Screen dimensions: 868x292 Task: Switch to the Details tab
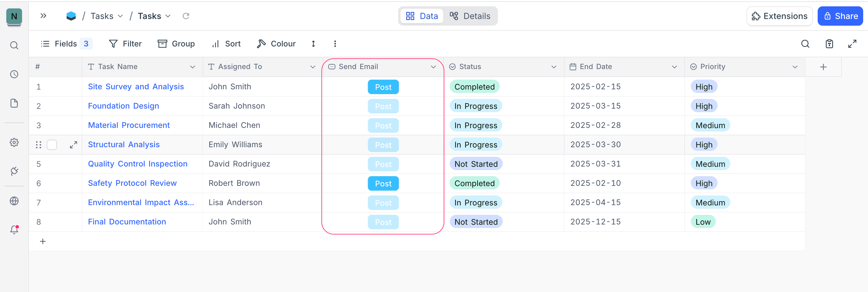[470, 16]
